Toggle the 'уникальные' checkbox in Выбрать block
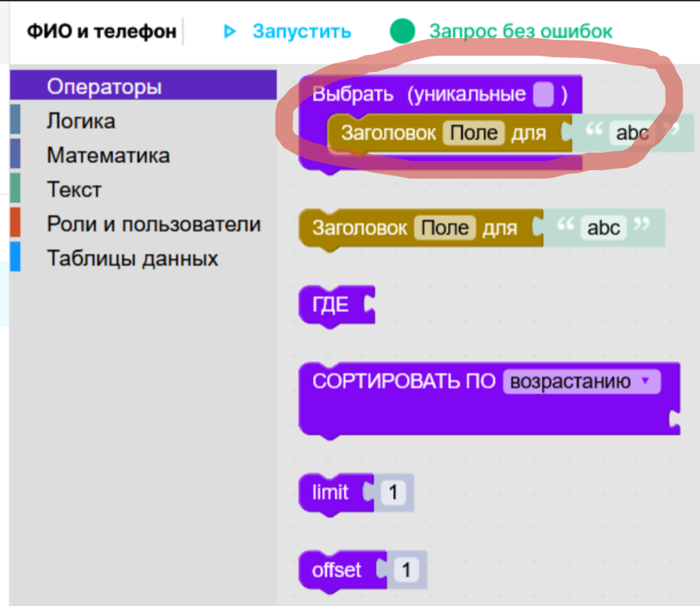Screen dimensions: 700x606 pos(544,95)
